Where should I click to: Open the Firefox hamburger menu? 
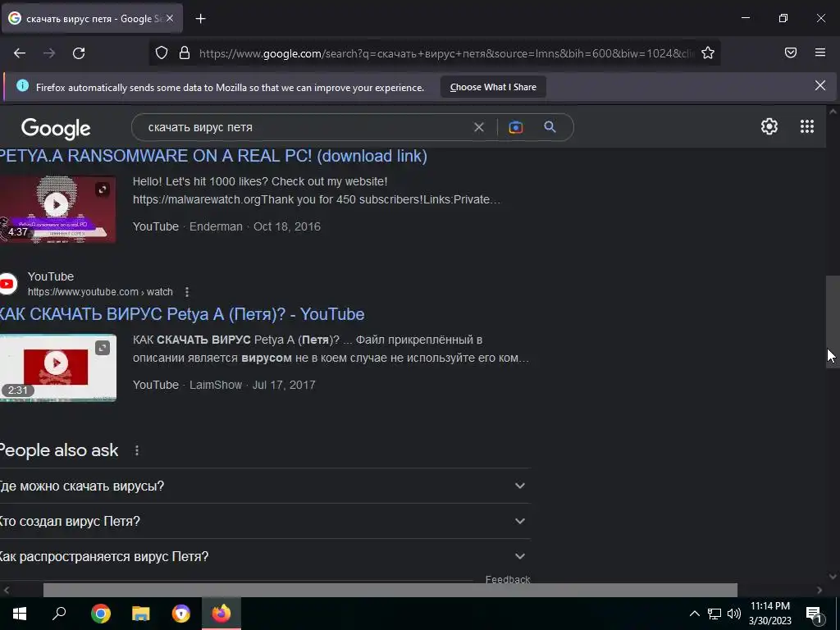coord(820,52)
